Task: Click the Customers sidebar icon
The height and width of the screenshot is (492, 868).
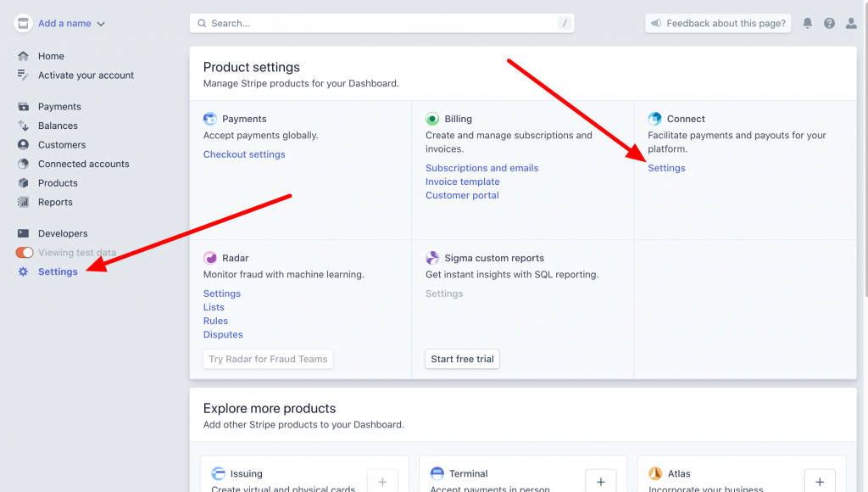Action: coord(23,144)
